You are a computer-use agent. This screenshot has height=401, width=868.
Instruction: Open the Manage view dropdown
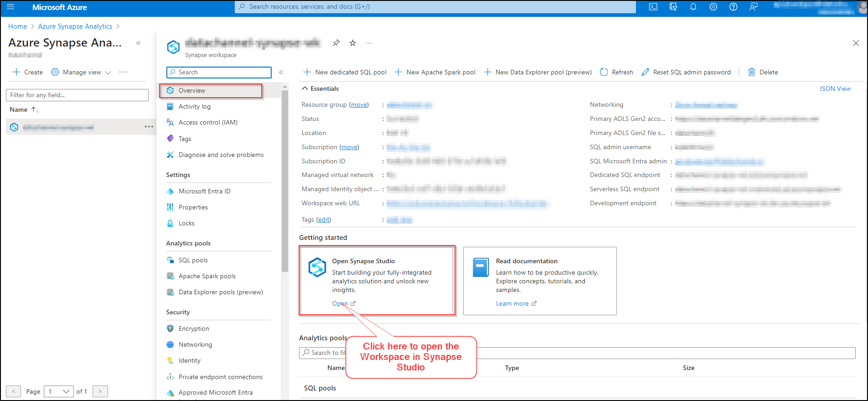tap(81, 72)
